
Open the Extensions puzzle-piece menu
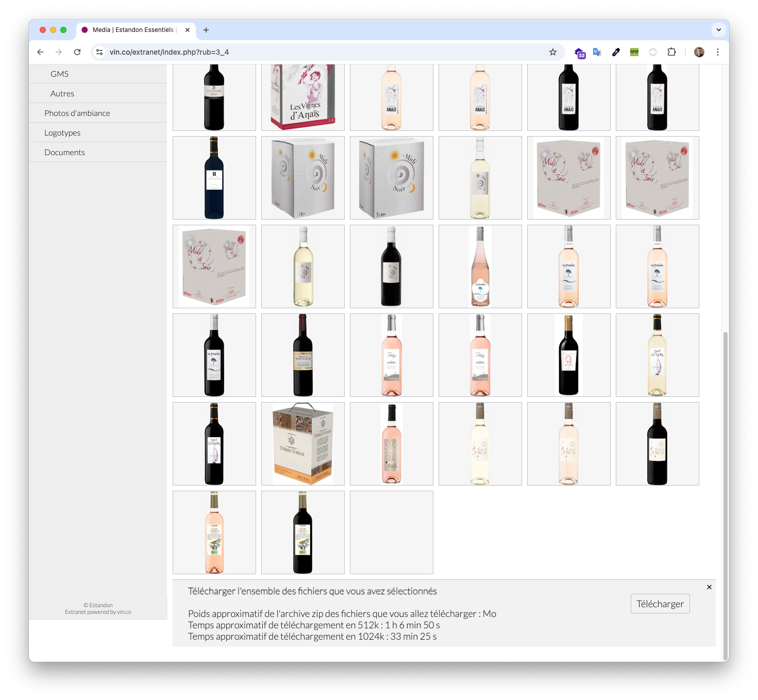coord(671,52)
